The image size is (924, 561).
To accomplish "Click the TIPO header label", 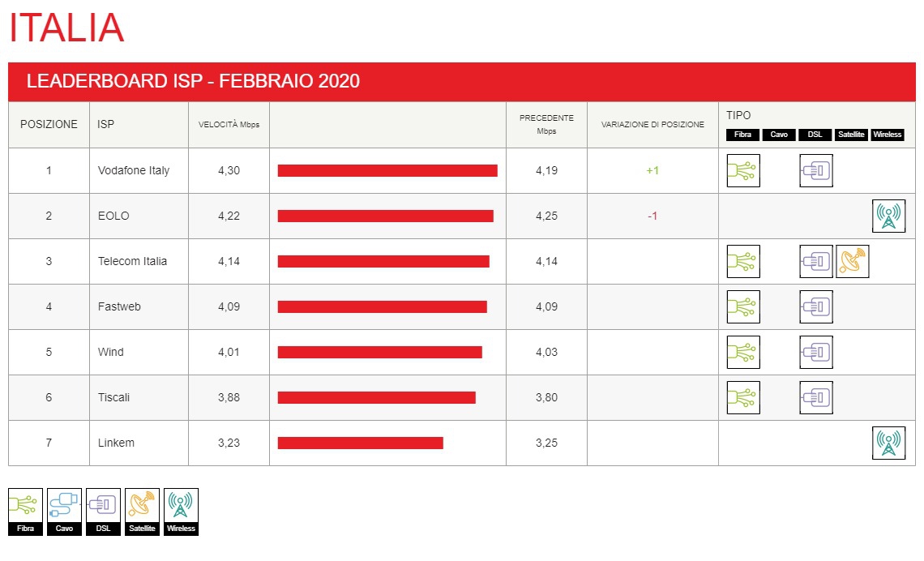I will [x=738, y=115].
